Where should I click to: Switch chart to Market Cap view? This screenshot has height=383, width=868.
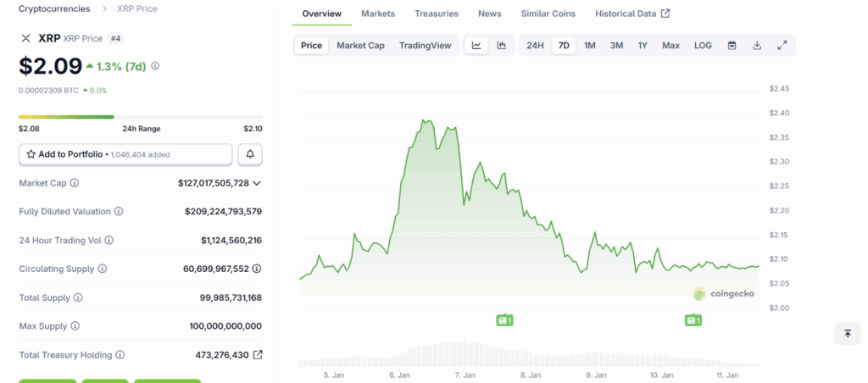coord(360,46)
